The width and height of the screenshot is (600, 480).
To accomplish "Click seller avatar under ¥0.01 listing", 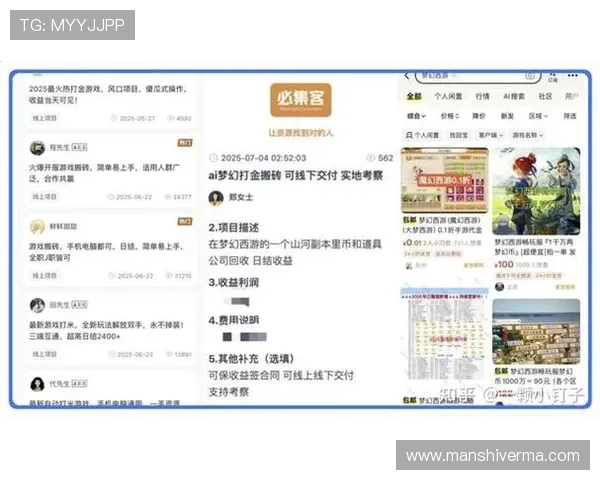I will [409, 265].
